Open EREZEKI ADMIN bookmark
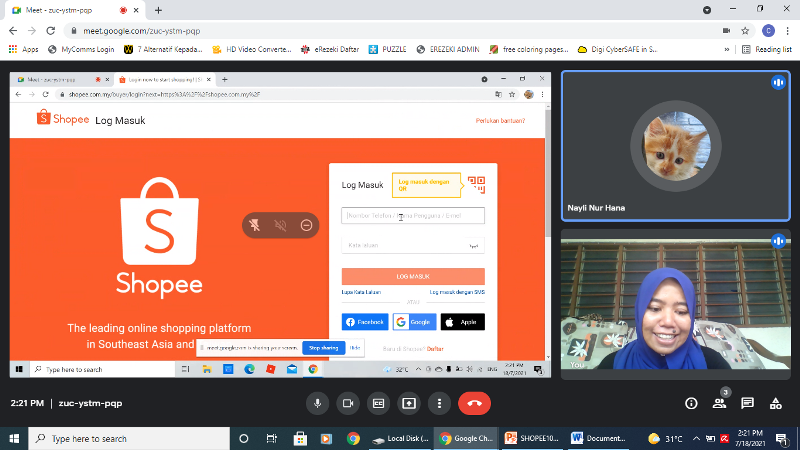Image resolution: width=800 pixels, height=450 pixels. (x=448, y=49)
